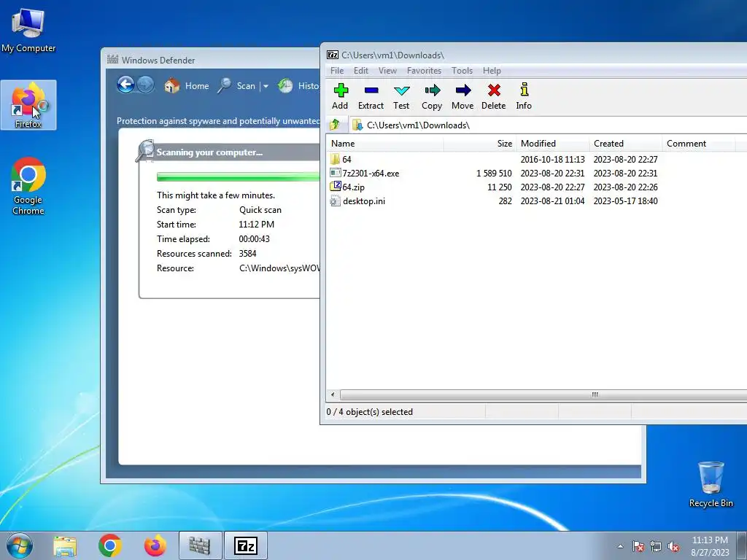Image resolution: width=747 pixels, height=560 pixels.
Task: Open the Favorites menu in 7-Zip
Action: click(424, 71)
